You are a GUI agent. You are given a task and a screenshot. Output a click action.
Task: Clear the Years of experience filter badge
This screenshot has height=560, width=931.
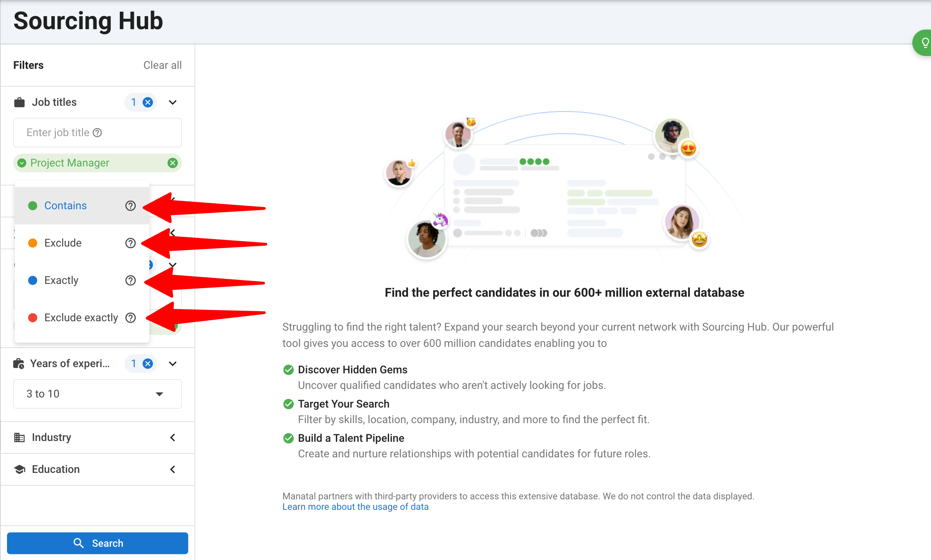tap(148, 364)
